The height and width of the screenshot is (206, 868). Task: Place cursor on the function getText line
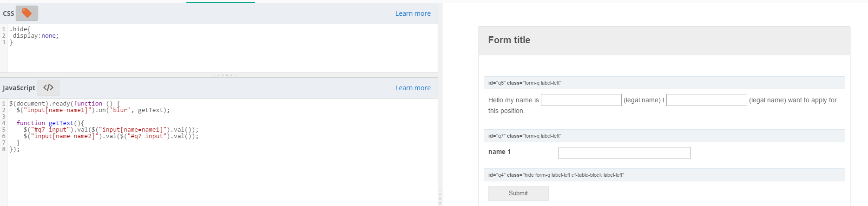point(50,123)
